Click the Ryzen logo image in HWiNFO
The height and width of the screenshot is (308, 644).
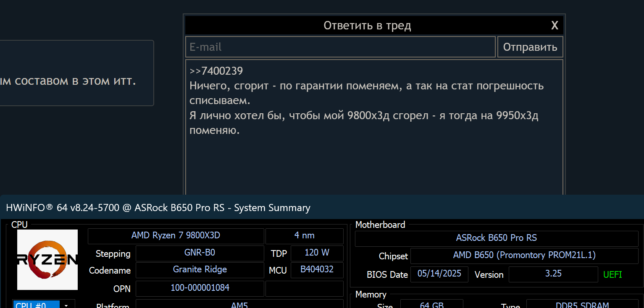click(x=47, y=260)
